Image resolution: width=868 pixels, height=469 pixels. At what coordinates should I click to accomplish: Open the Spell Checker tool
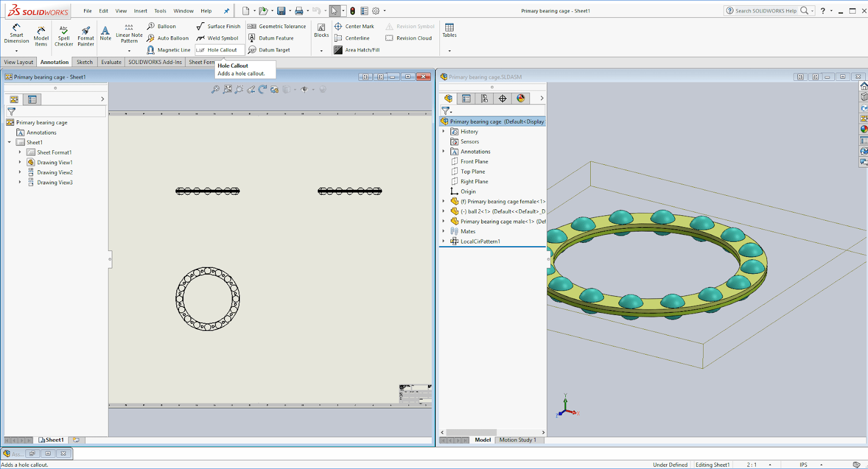(63, 36)
